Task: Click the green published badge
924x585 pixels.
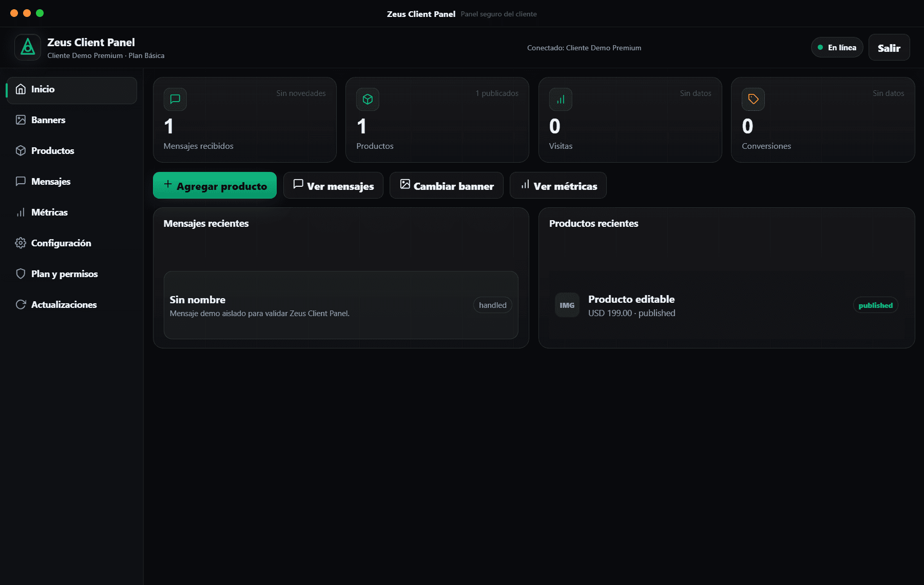Action: point(876,305)
